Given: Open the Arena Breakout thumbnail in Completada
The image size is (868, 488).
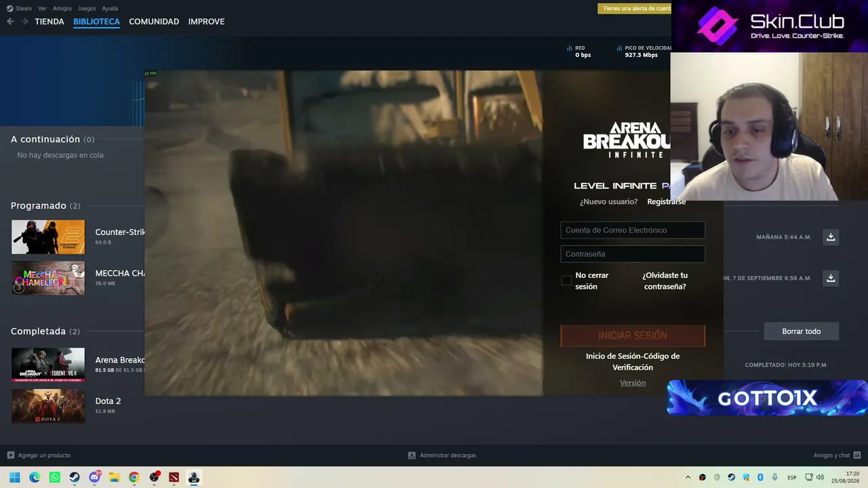Looking at the screenshot, I should click(48, 365).
